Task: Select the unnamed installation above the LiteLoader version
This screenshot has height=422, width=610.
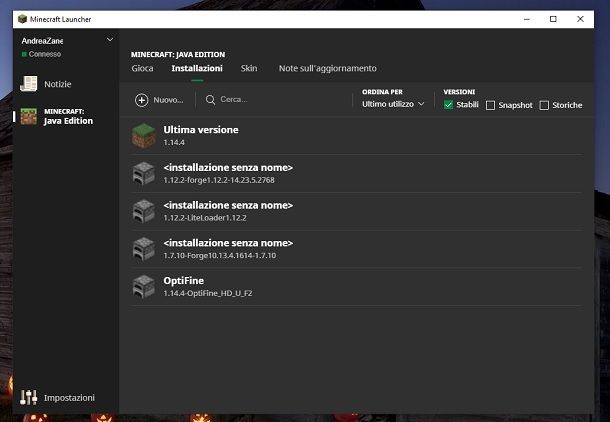Action: [x=228, y=205]
